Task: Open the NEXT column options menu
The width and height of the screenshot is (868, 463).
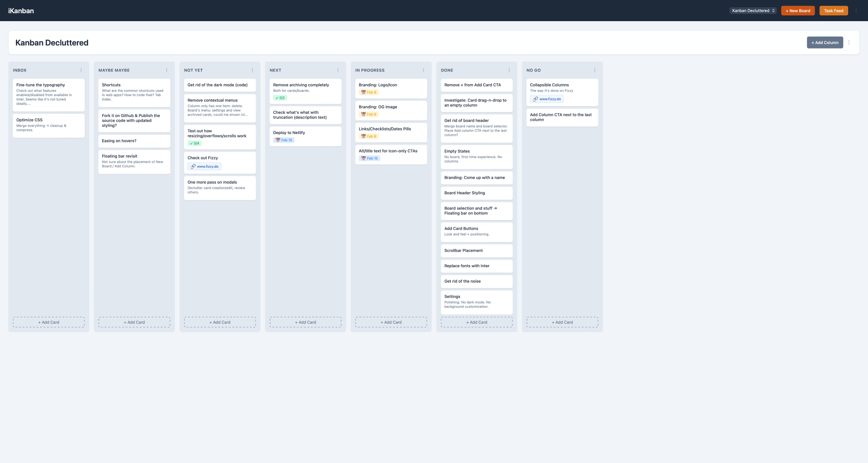Action: point(338,70)
